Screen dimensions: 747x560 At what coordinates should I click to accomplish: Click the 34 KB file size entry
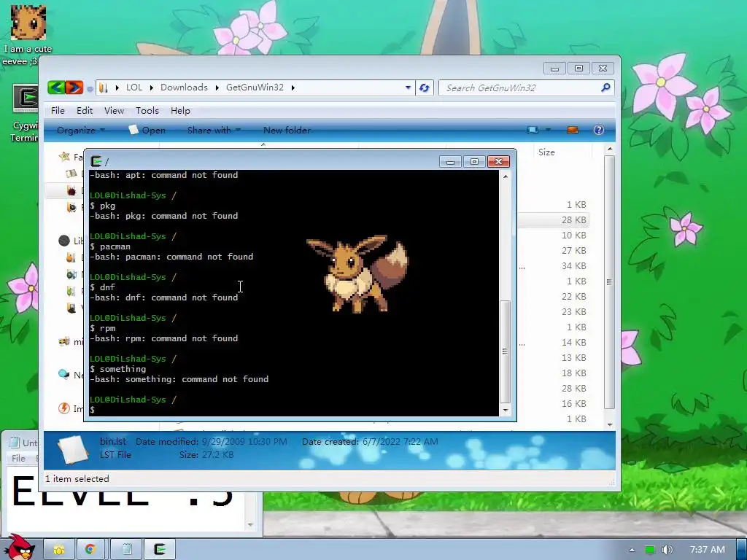pos(573,265)
